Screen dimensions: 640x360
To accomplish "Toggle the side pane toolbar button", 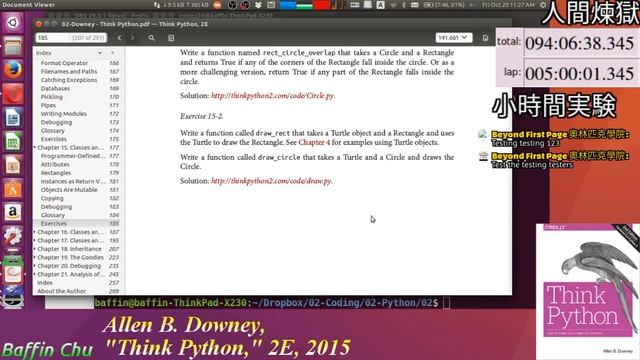I will click(x=171, y=38).
